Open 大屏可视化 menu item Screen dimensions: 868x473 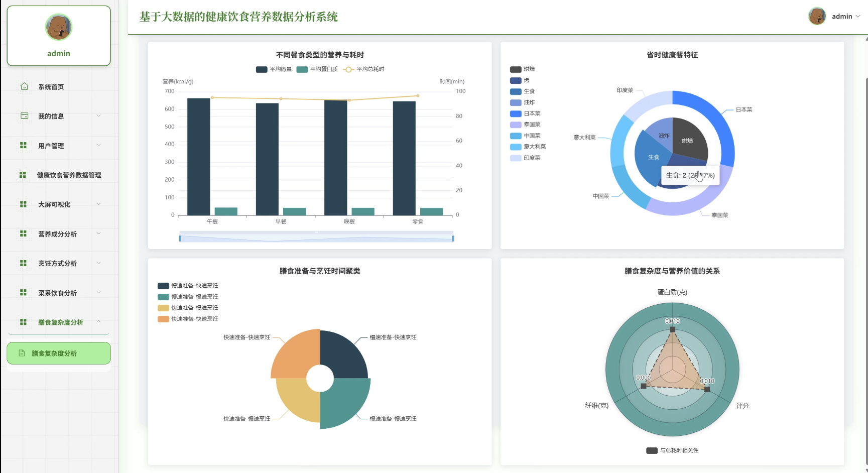pyautogui.click(x=59, y=204)
